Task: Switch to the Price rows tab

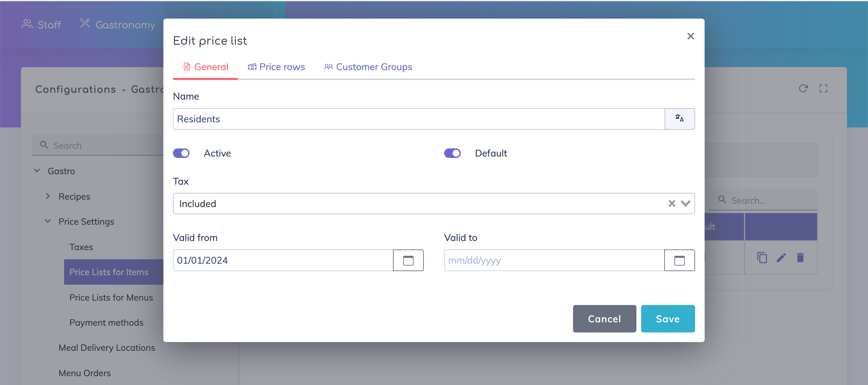Action: pyautogui.click(x=276, y=67)
